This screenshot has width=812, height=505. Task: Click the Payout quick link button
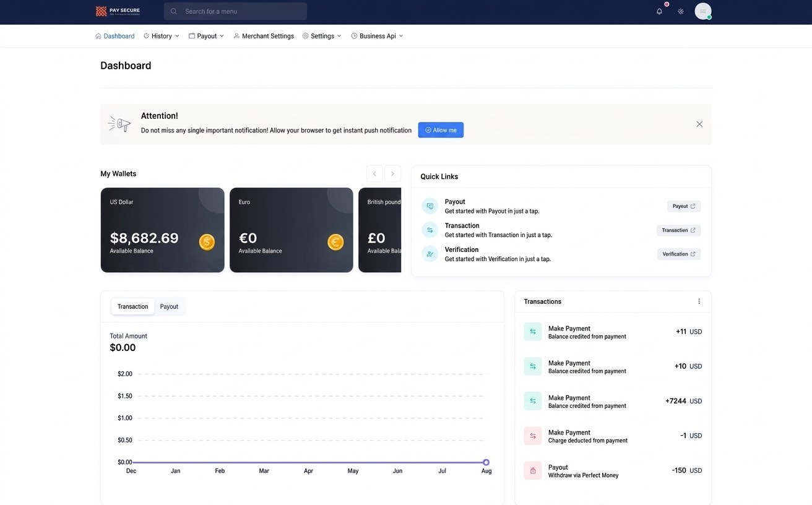pos(684,206)
